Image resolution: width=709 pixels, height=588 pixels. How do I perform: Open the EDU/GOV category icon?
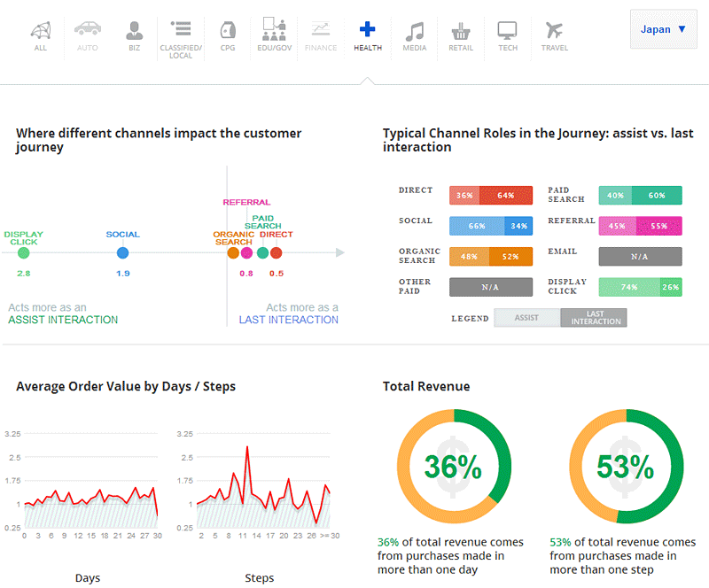tap(274, 29)
